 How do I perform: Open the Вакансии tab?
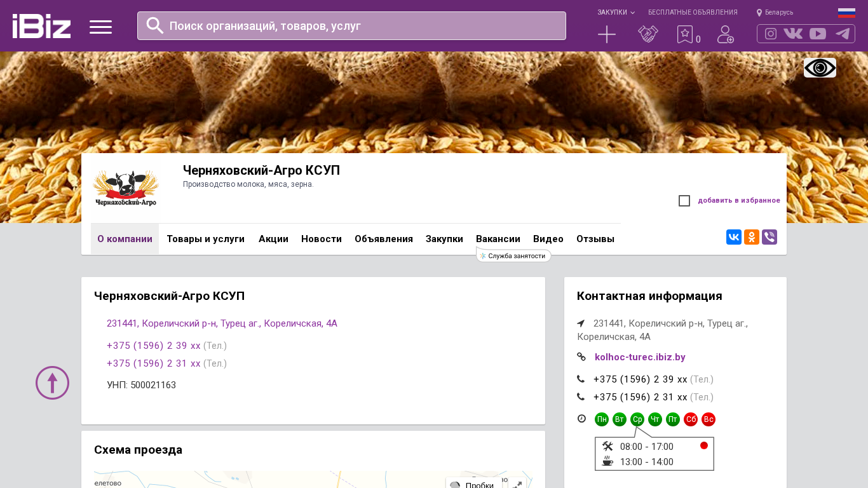pyautogui.click(x=498, y=239)
